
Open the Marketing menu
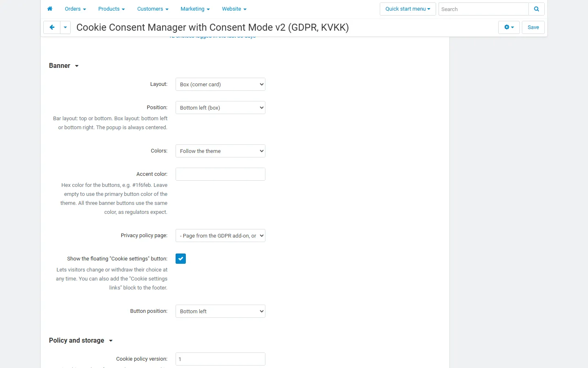pyautogui.click(x=195, y=9)
